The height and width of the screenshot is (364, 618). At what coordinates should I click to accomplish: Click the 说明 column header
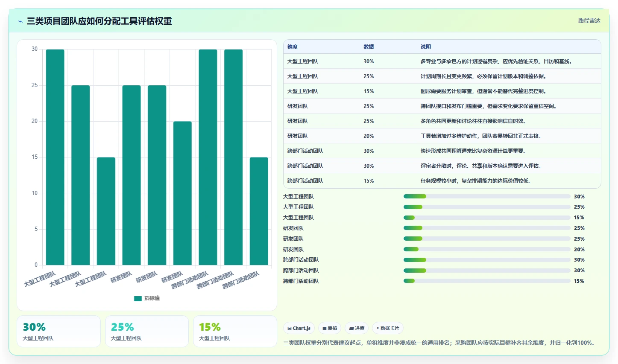pos(426,47)
